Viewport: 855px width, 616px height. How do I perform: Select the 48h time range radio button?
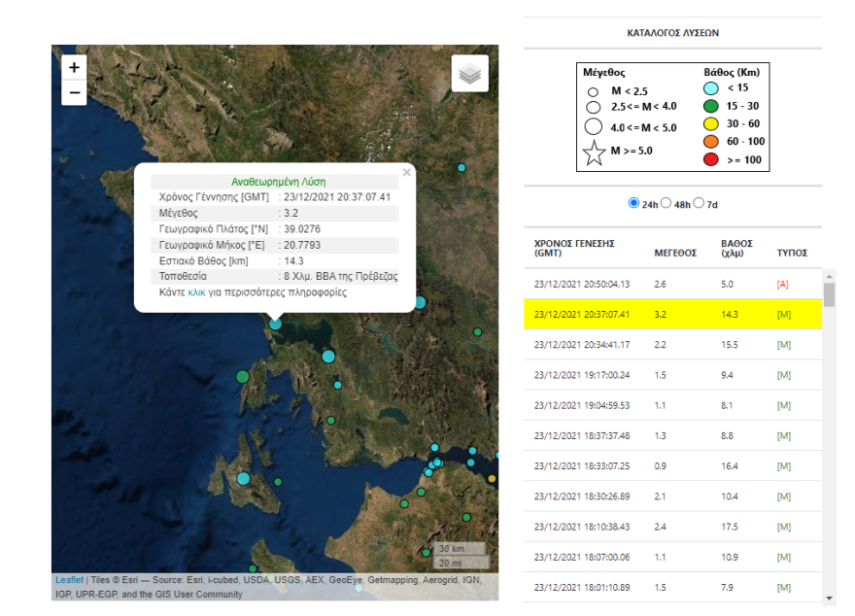(667, 204)
